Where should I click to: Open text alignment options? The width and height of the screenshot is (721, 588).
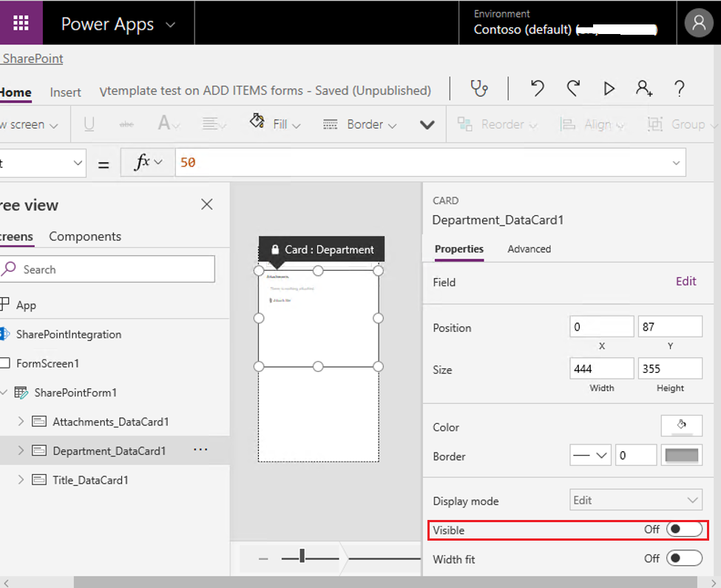[x=214, y=124]
